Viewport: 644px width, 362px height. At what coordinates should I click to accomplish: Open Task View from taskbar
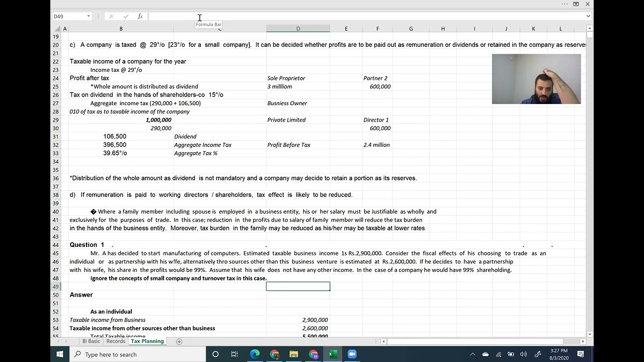(234, 354)
